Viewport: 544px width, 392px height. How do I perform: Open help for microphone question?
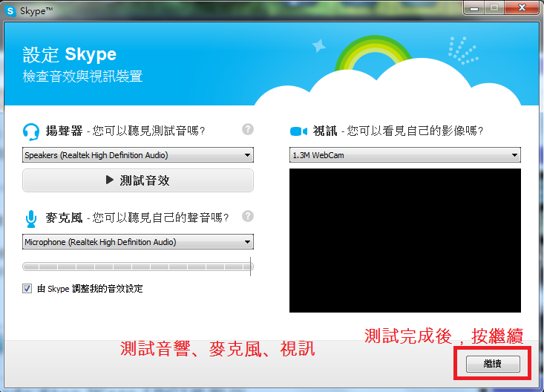(x=248, y=216)
